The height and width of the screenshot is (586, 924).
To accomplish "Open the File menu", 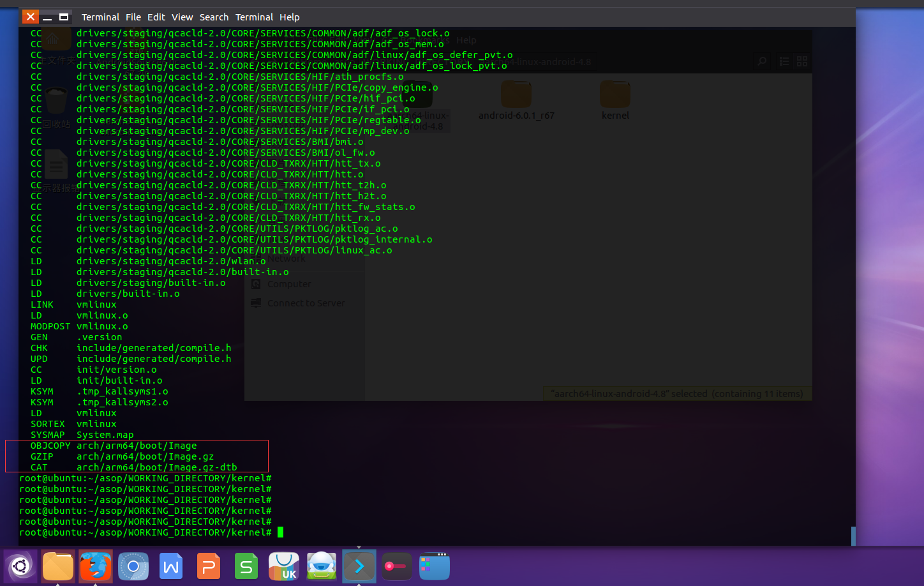I will (x=133, y=17).
